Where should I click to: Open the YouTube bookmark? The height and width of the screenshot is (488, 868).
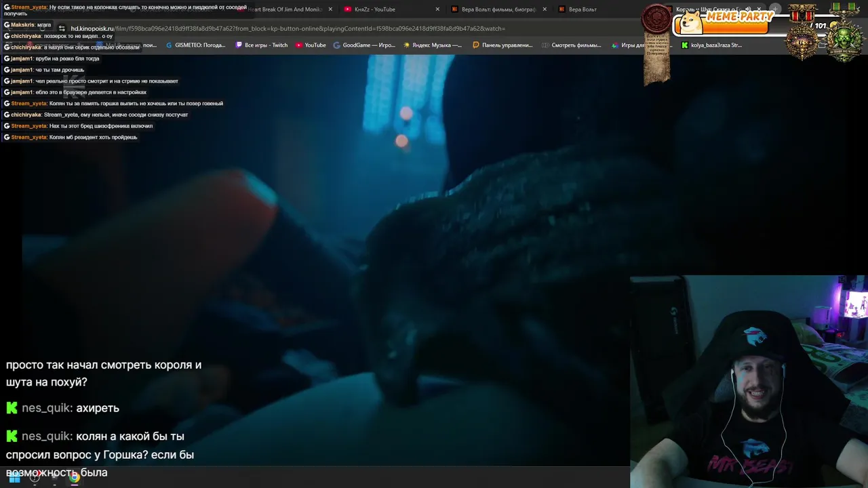pos(311,45)
